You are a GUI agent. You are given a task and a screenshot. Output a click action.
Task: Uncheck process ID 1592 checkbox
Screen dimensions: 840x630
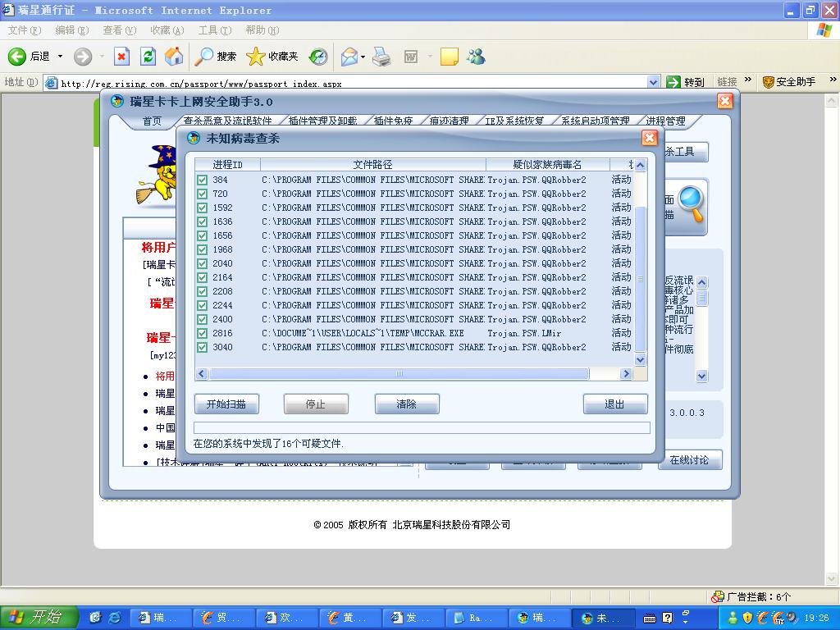click(x=202, y=208)
